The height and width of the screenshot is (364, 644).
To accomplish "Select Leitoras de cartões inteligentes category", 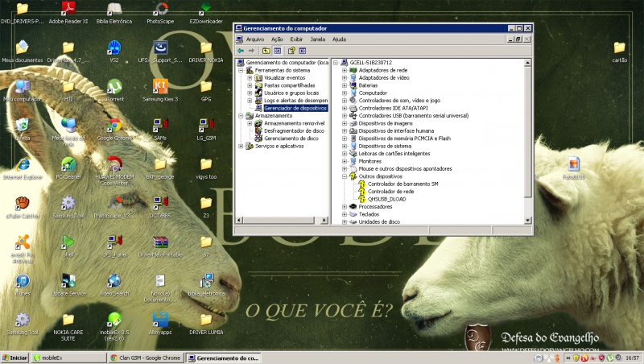I will click(394, 154).
